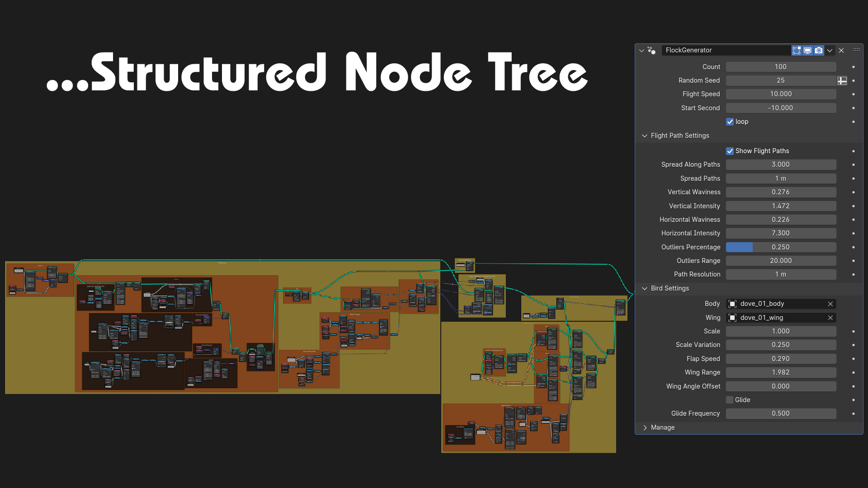This screenshot has width=868, height=488.
Task: Toggle realtime viewport display with the monitor icon
Action: 807,50
